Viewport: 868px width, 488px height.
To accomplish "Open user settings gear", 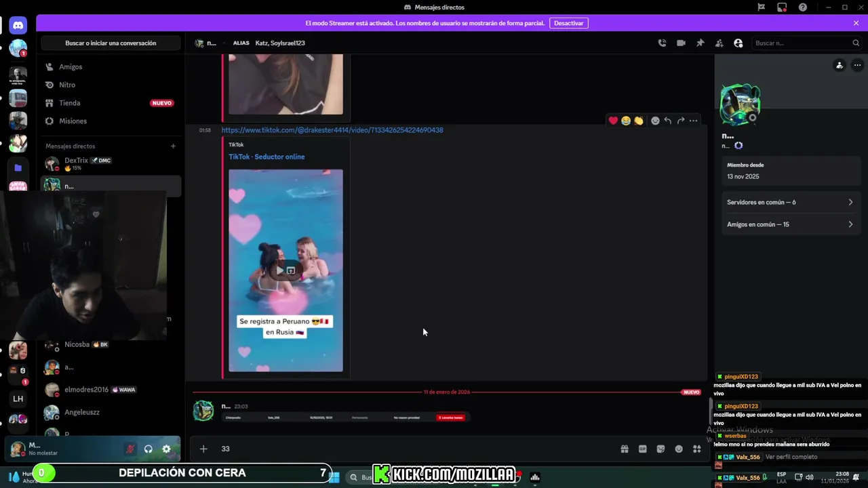I will click(x=166, y=449).
